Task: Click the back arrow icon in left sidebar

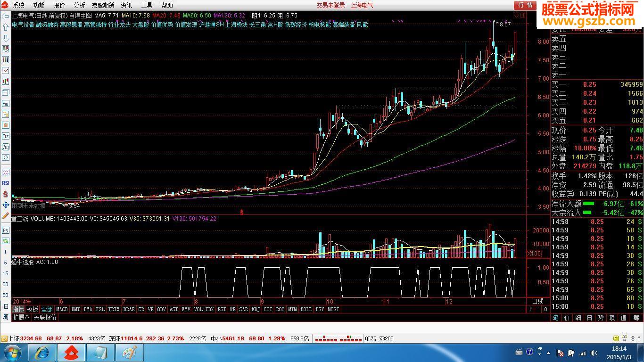Action: click(6, 16)
